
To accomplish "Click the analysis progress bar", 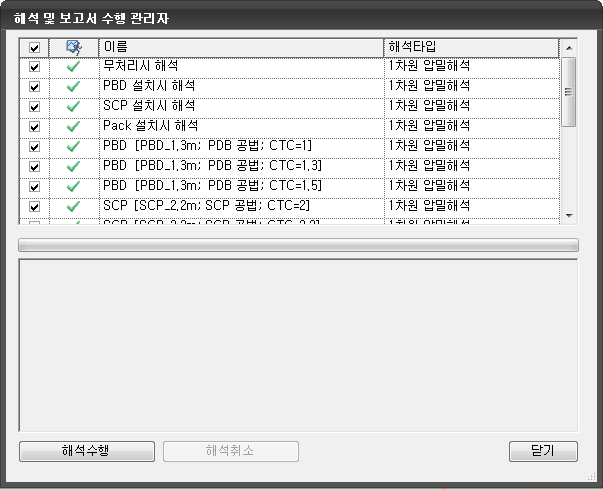I will [x=298, y=244].
